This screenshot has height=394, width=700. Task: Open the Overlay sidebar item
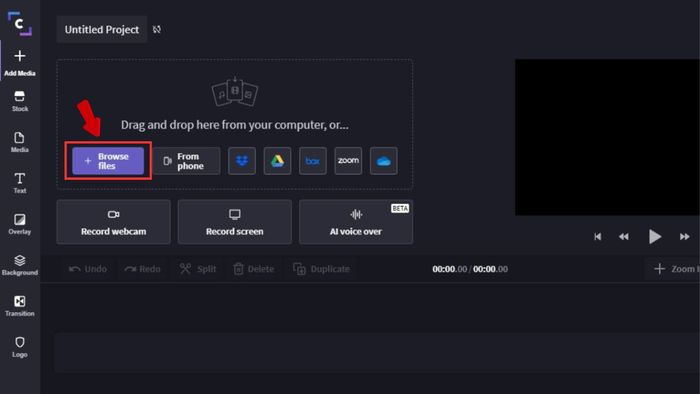click(20, 224)
